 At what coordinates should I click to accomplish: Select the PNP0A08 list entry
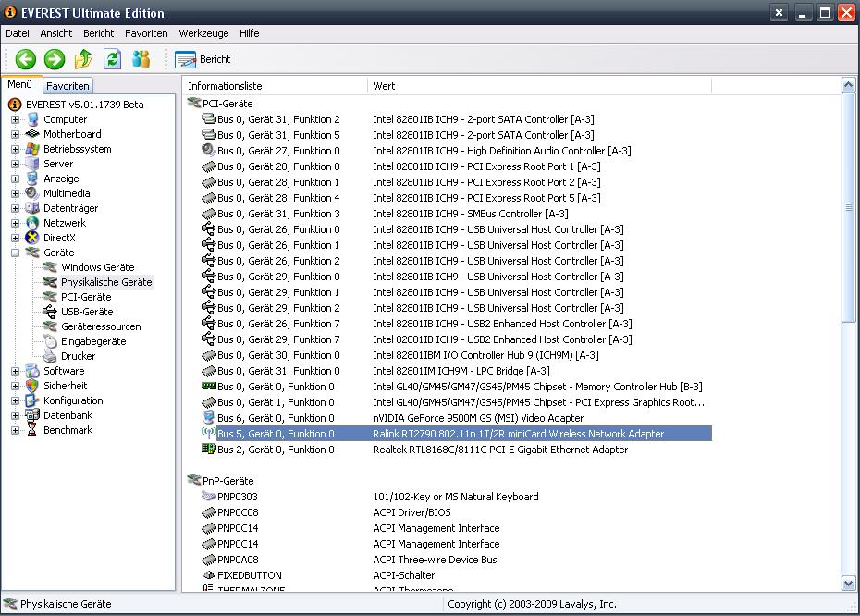click(238, 561)
